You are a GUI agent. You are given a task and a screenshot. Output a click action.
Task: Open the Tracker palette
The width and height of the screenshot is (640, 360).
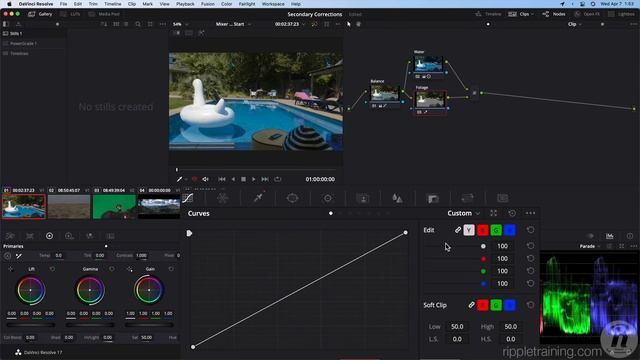tap(327, 198)
